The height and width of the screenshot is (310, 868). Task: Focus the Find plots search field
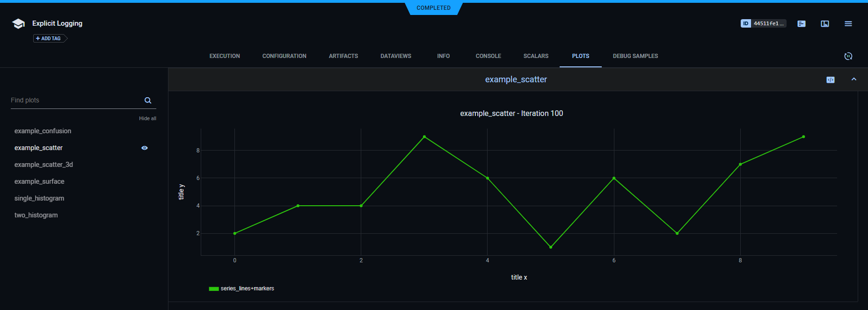[x=75, y=101]
